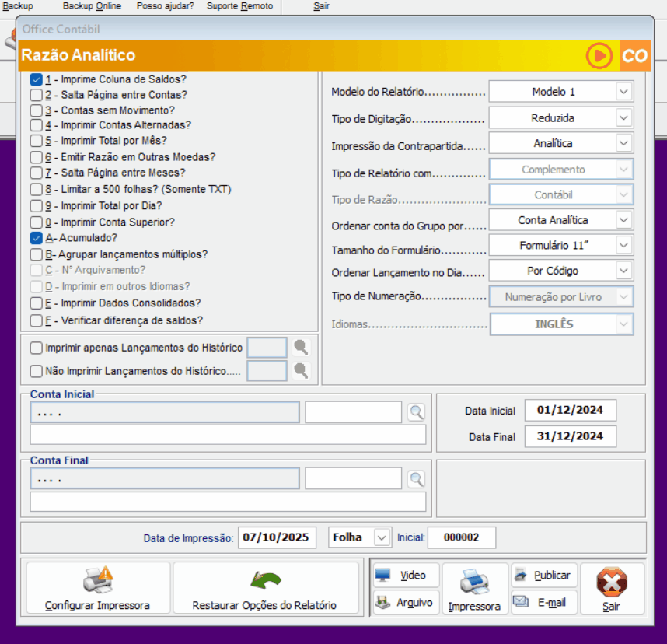Open the Suporte Remoto menu

point(239,6)
